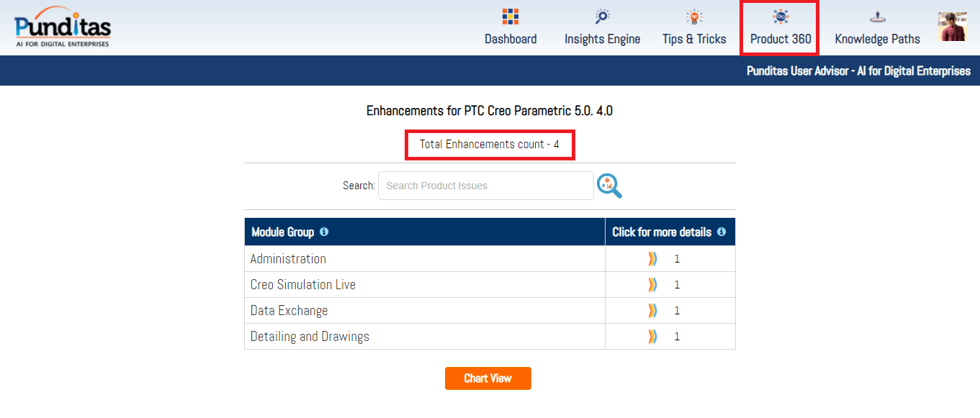Select the Product 360 icon
980x418 pixels.
pos(780,17)
